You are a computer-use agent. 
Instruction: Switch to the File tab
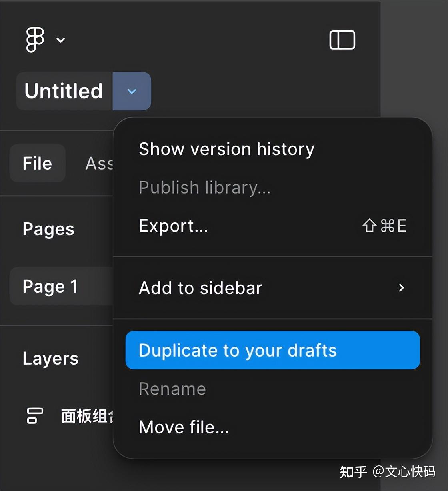[38, 163]
